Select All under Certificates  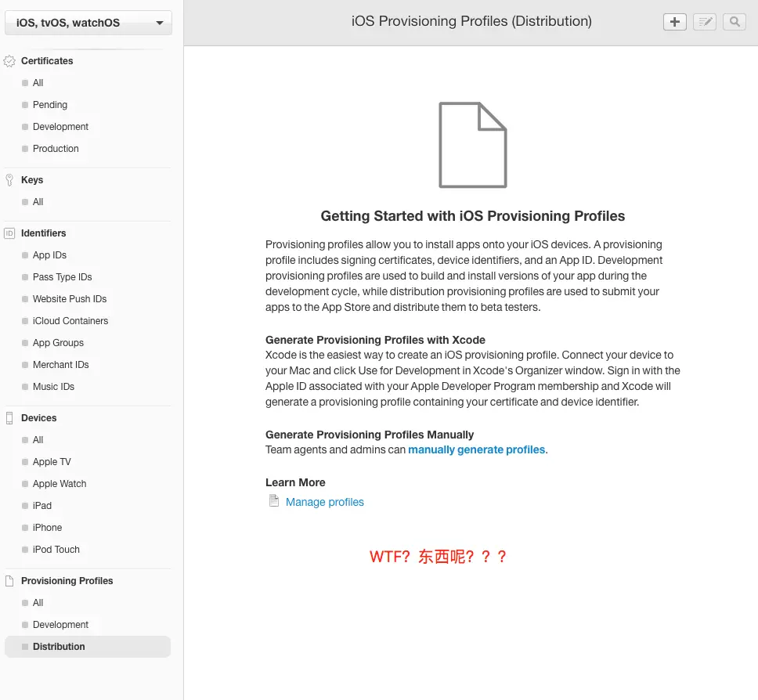pos(38,83)
